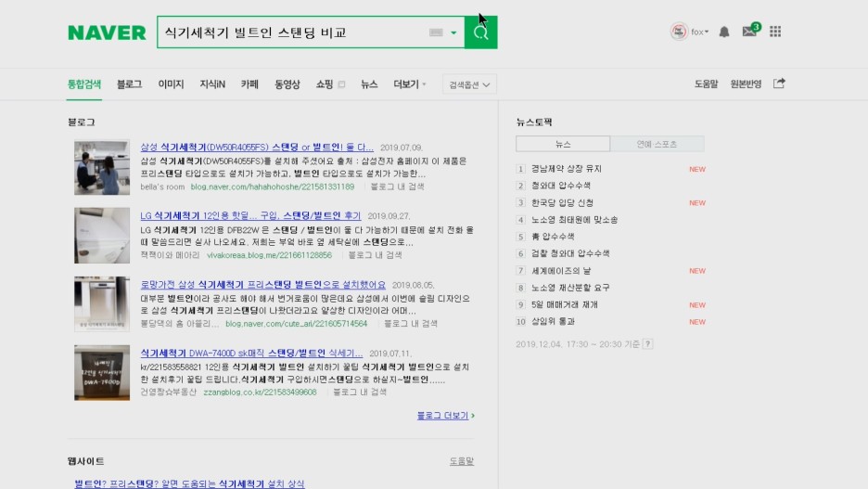This screenshot has width=868, height=489.
Task: Open the Samsung DW50R4055FS blog post title
Action: pyautogui.click(x=257, y=148)
